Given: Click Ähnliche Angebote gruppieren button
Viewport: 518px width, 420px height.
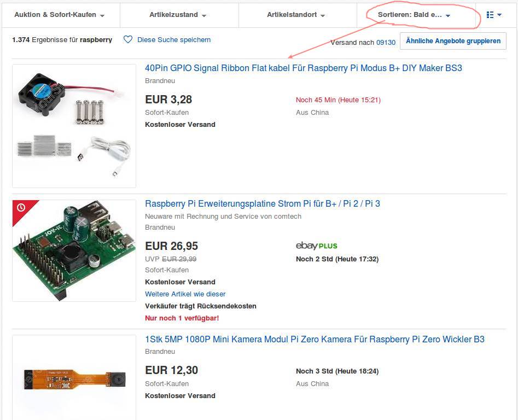Looking at the screenshot, I should click(453, 41).
